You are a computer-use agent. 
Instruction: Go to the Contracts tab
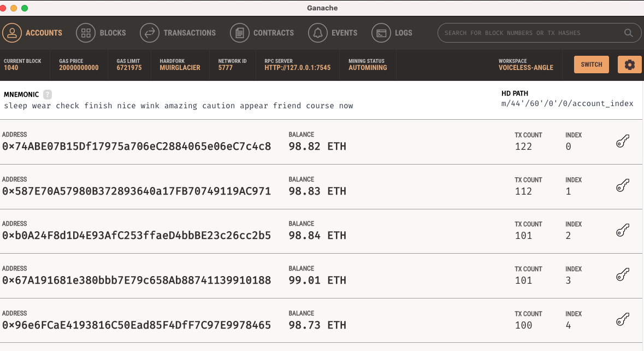click(262, 33)
